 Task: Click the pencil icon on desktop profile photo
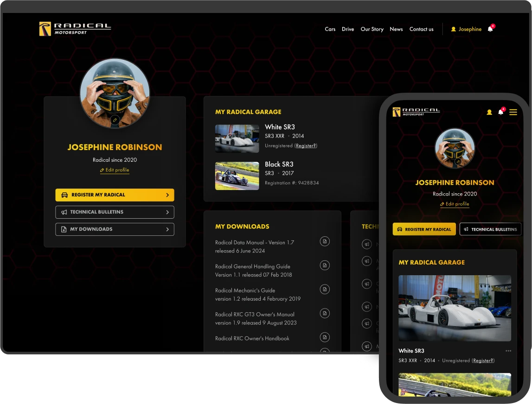[x=115, y=120]
